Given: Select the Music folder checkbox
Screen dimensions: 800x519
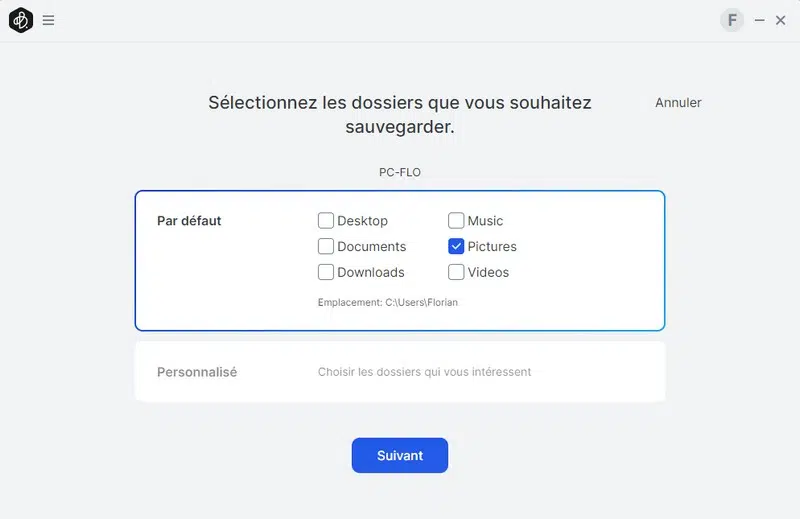Looking at the screenshot, I should (456, 221).
